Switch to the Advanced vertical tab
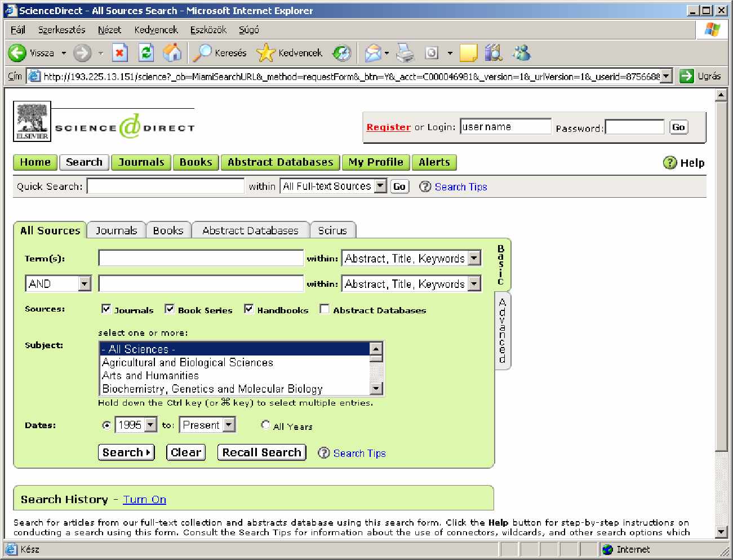This screenshot has height=560, width=733. pyautogui.click(x=502, y=330)
